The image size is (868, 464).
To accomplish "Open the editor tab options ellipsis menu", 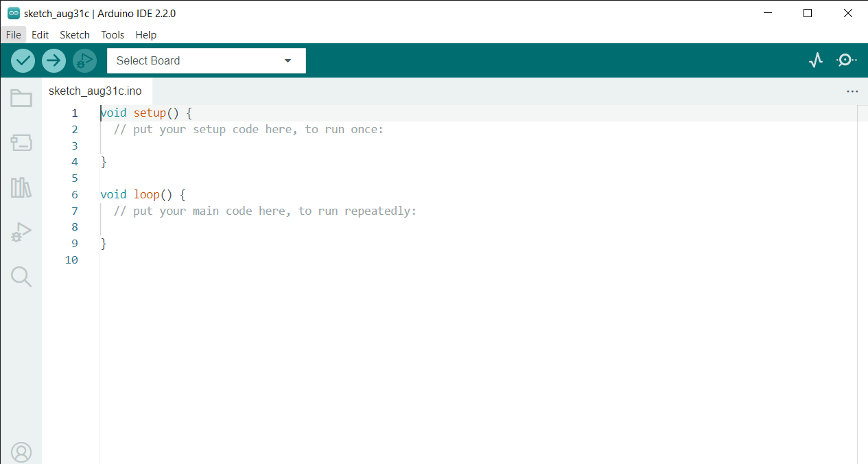I will click(x=852, y=91).
